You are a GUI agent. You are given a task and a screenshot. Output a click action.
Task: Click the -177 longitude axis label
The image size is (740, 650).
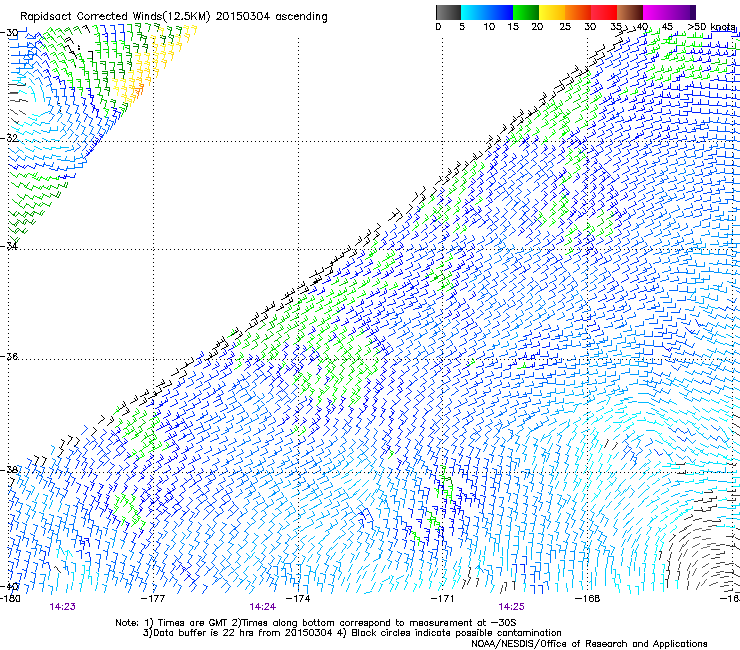tap(153, 599)
